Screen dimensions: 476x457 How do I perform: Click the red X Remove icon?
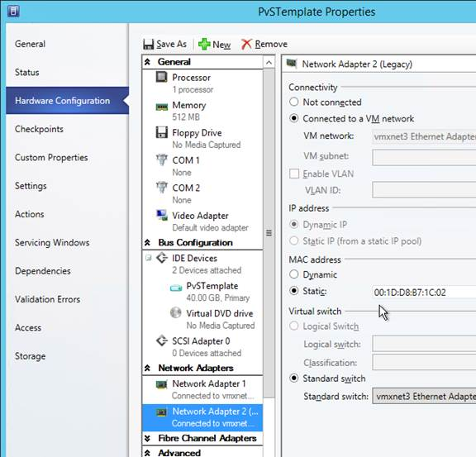tap(246, 45)
